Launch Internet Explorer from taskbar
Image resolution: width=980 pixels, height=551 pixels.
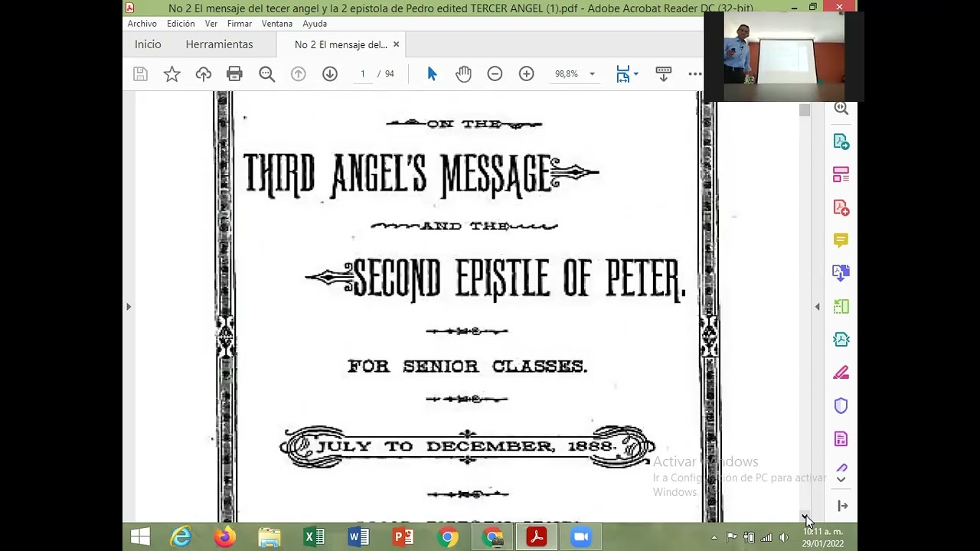pyautogui.click(x=181, y=537)
